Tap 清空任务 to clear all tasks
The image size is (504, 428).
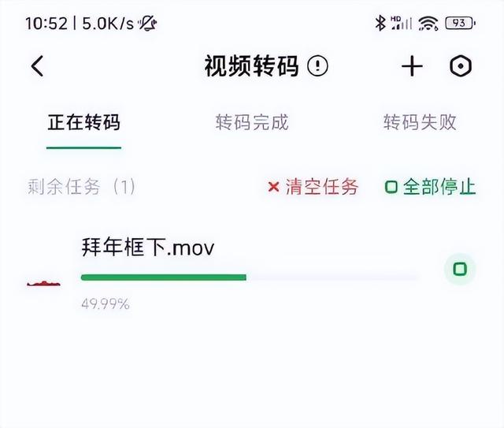(322, 187)
